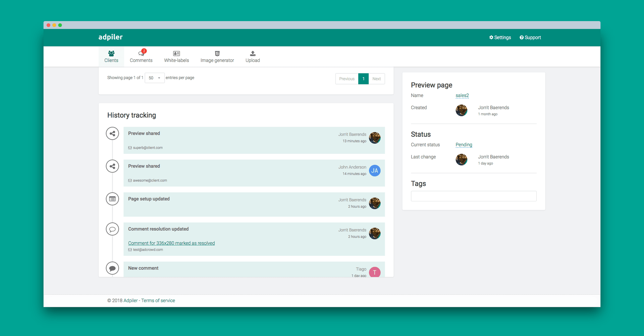Click the red window close button
This screenshot has width=644, height=336.
[x=49, y=25]
